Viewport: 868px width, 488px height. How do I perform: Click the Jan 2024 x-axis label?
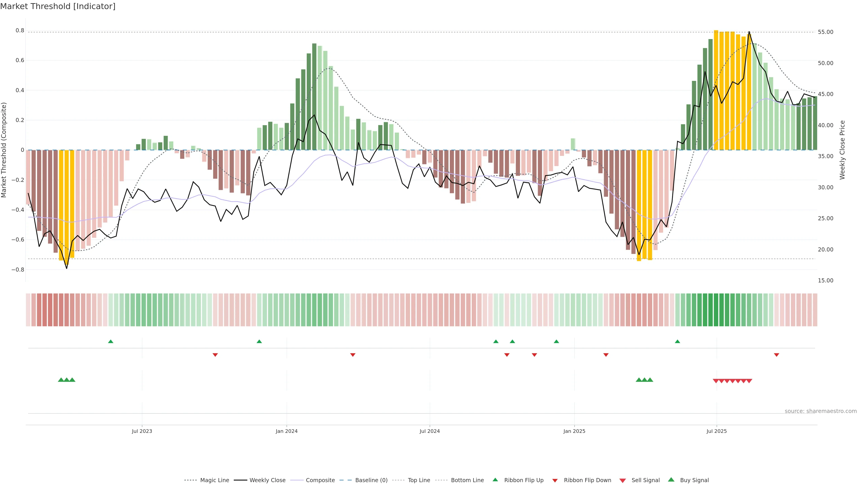286,431
